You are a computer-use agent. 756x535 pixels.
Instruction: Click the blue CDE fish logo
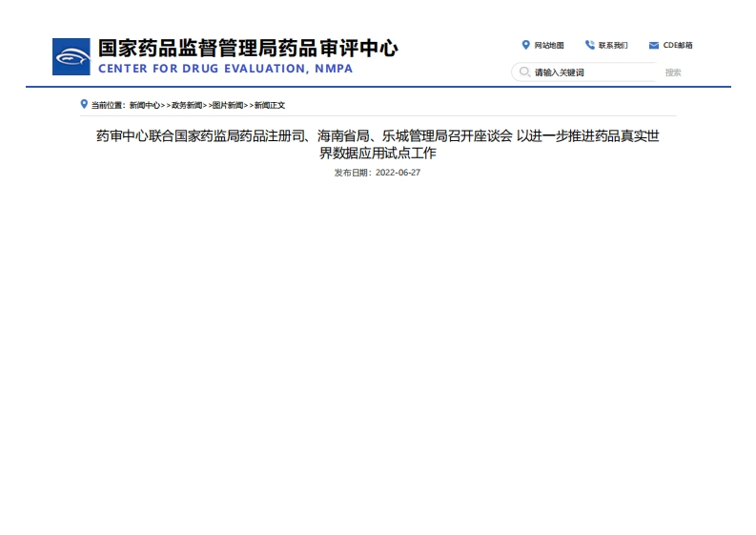(71, 57)
